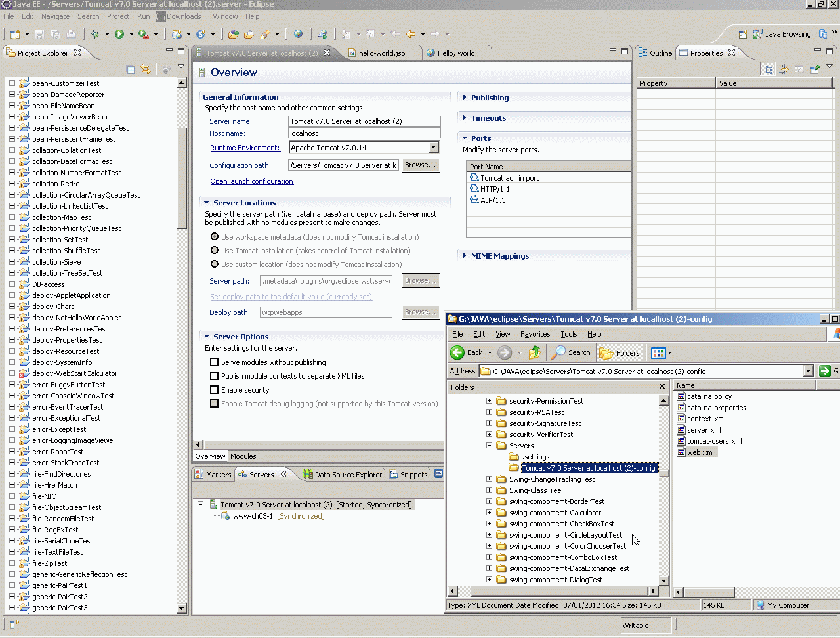This screenshot has width=840, height=638.
Task: Click the green Run button in toolbar
Action: click(119, 34)
